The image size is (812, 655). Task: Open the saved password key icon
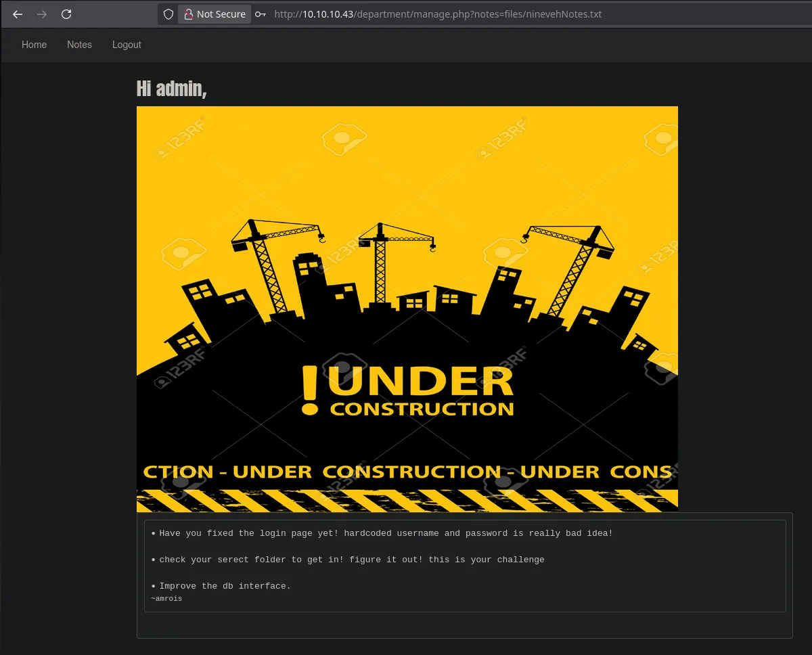click(x=261, y=14)
